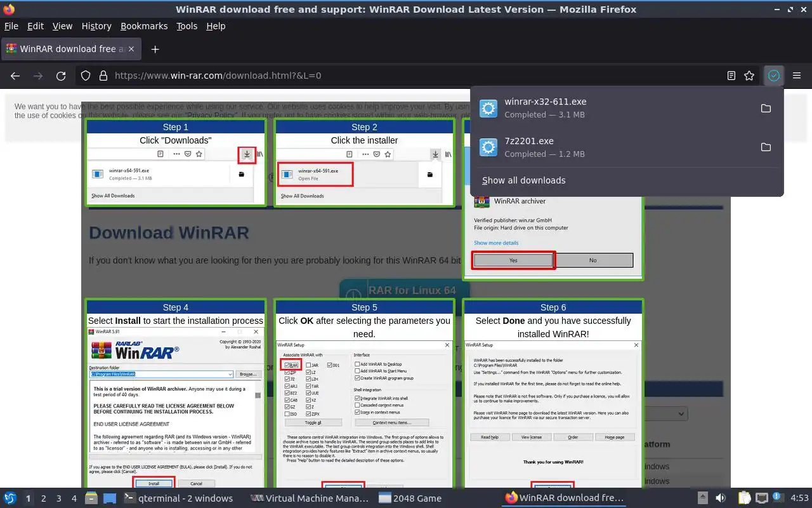Close the WinRAR download tab
812x508 pixels.
click(131, 49)
